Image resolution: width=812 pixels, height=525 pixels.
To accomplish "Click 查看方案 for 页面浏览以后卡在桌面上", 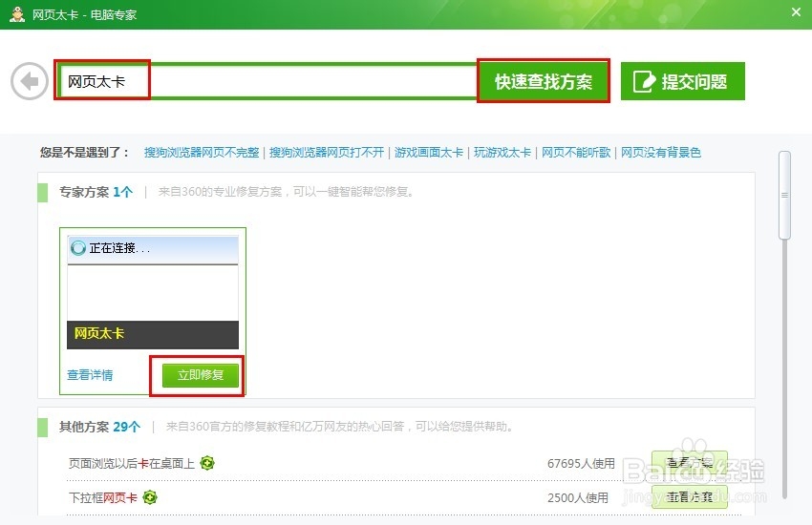I will pos(690,463).
